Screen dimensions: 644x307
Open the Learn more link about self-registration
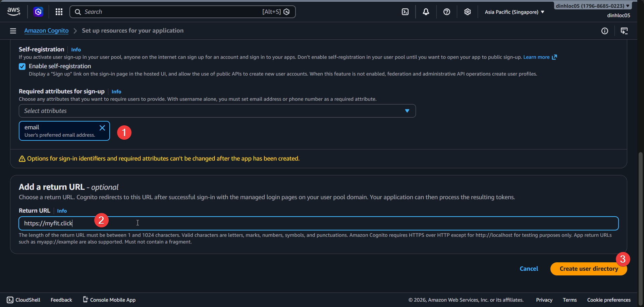tap(537, 57)
